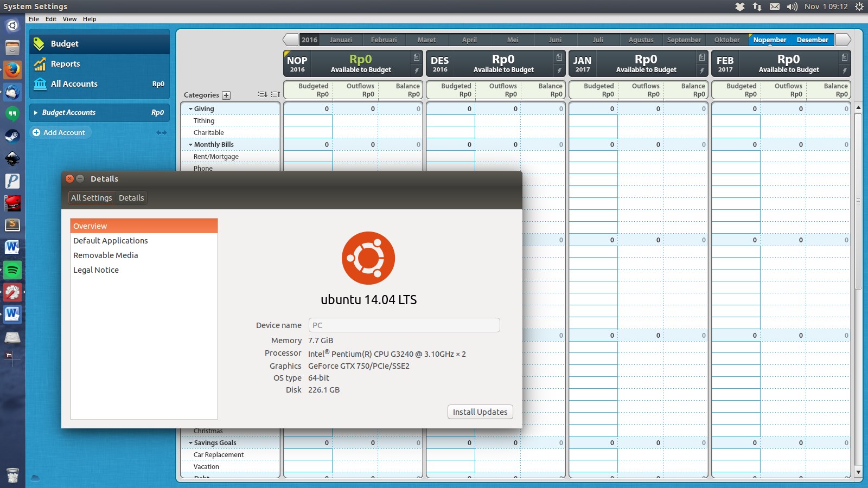Go to previous months with left arrow
This screenshot has height=488, width=868.
pos(290,40)
